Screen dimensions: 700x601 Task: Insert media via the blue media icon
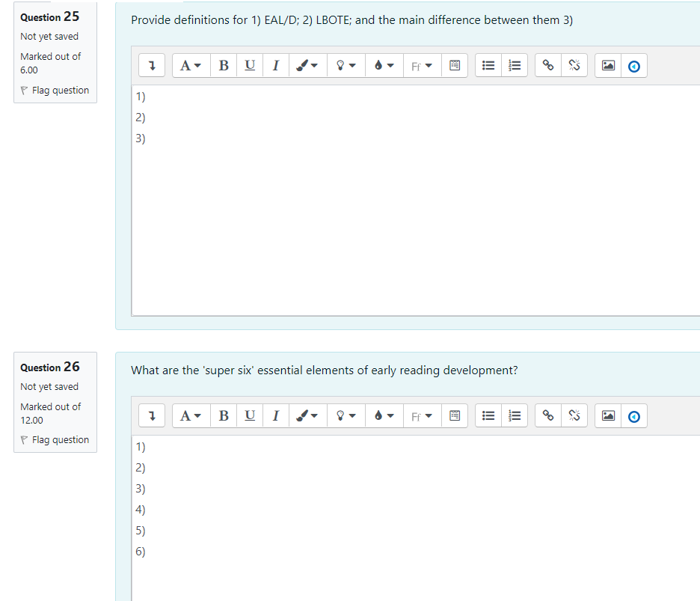coord(634,65)
